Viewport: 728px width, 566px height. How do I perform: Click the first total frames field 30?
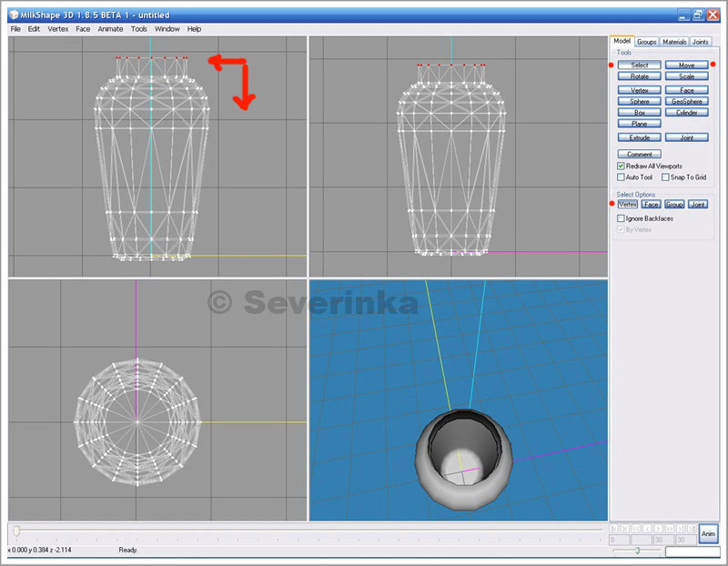(x=664, y=540)
